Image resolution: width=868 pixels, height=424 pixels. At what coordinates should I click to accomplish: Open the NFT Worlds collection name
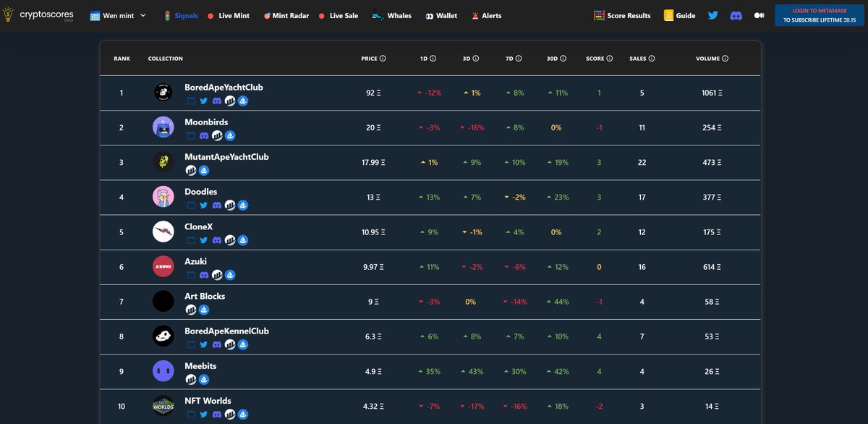(208, 400)
